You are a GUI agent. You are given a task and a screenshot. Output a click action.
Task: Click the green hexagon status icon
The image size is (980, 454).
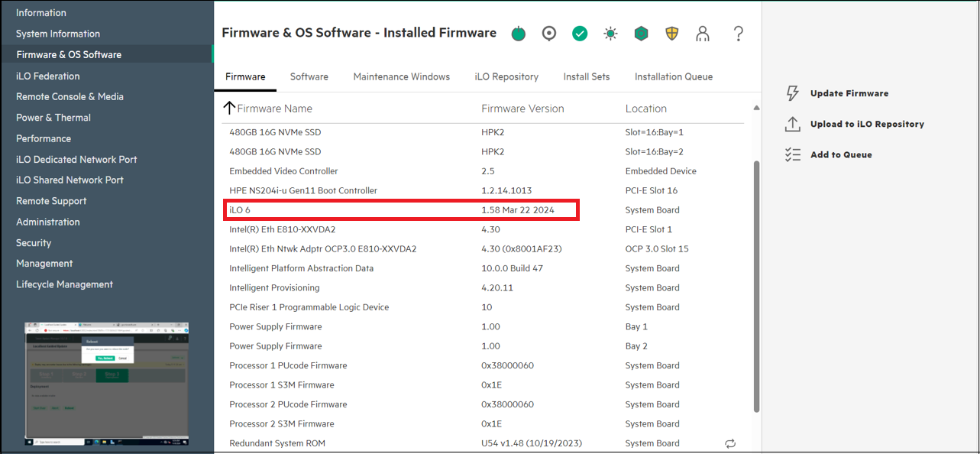pyautogui.click(x=640, y=33)
